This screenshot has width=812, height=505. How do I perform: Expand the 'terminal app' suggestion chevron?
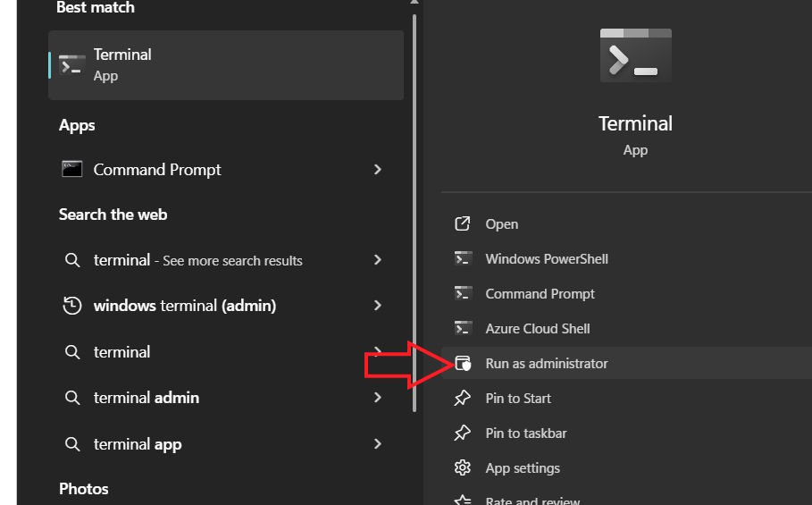tap(378, 444)
